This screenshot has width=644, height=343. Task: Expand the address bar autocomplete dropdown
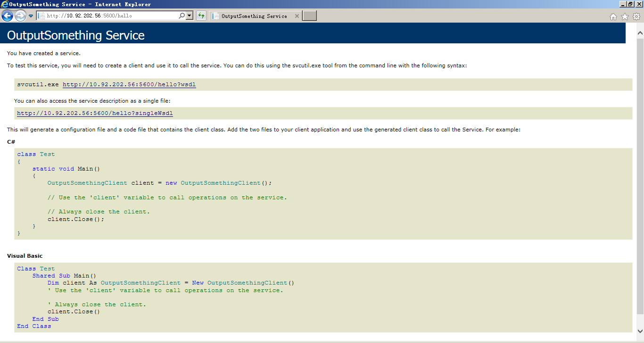click(x=190, y=16)
